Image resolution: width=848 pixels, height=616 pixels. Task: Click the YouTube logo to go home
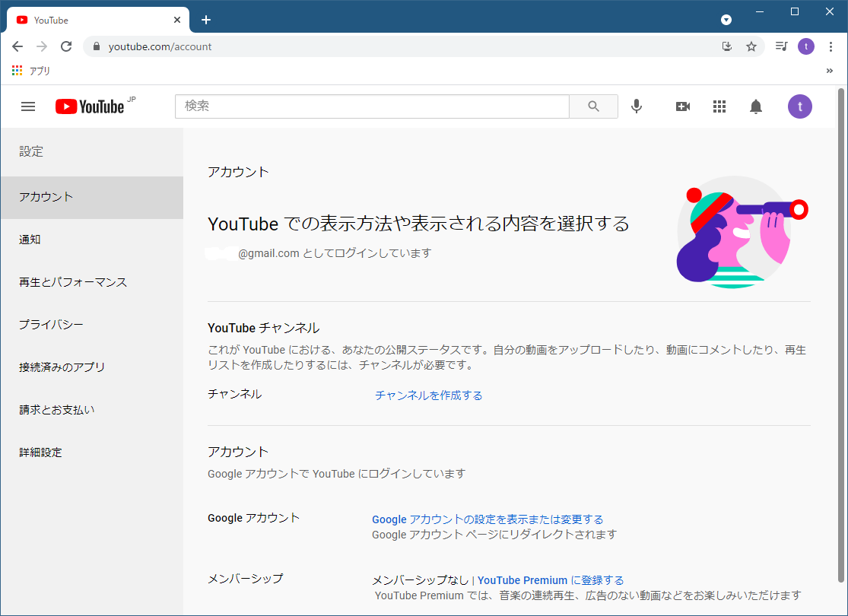[90, 106]
